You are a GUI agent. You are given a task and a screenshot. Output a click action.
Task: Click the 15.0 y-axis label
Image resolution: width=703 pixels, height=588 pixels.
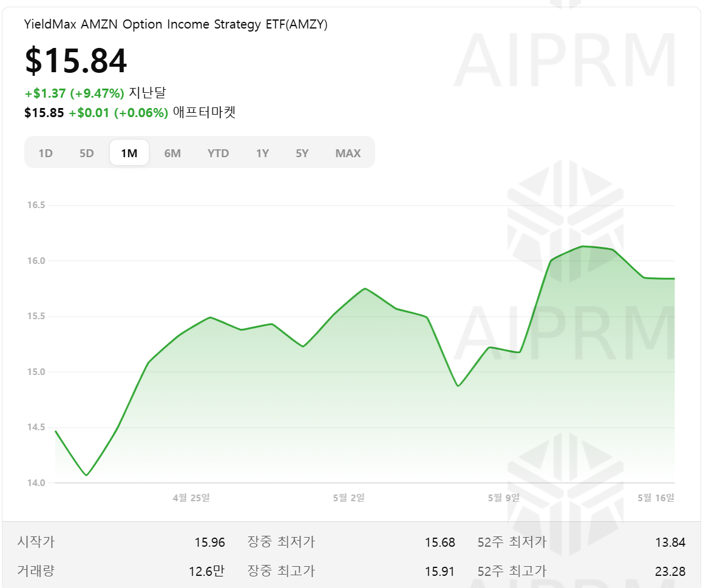click(x=36, y=372)
